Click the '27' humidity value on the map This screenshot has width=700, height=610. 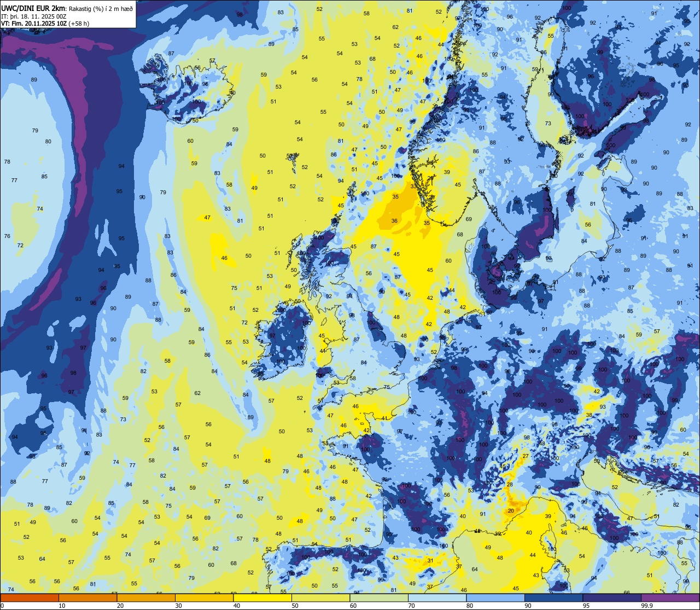pyautogui.click(x=526, y=456)
